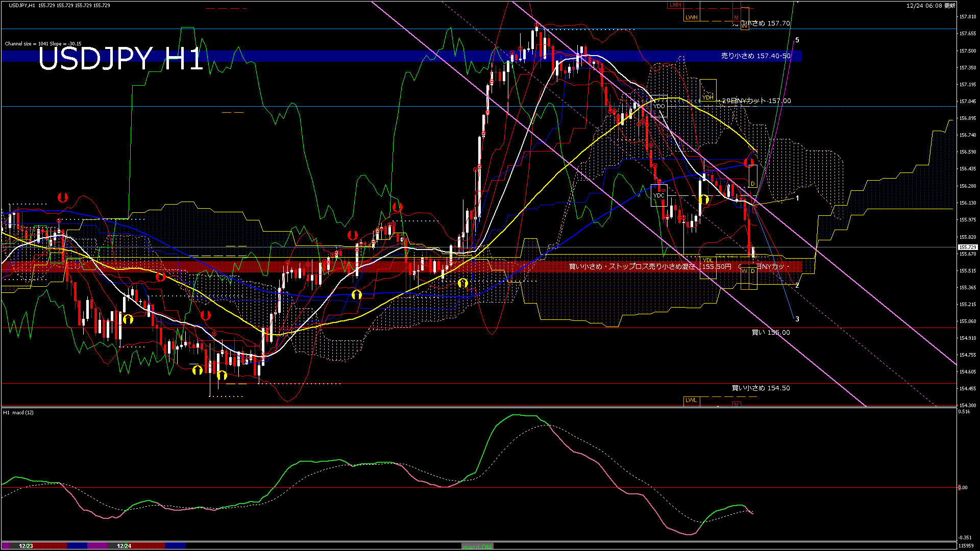The image size is (980, 551).
Task: Select the 29日NYカット 157.00 label
Action: tap(756, 101)
